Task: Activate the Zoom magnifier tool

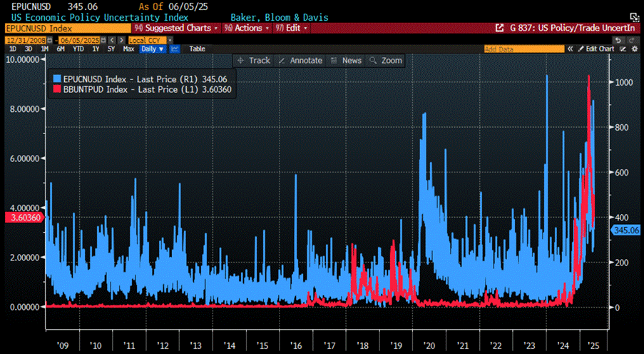Action: [x=386, y=61]
